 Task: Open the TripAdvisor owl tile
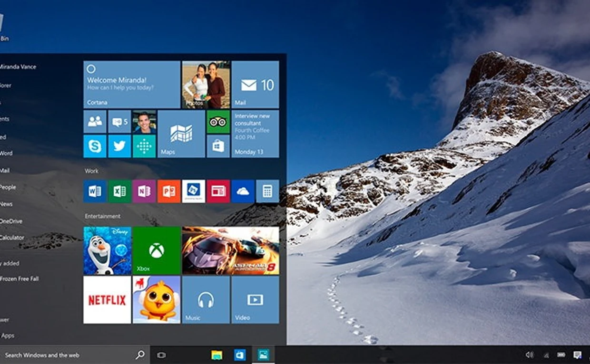tap(218, 122)
